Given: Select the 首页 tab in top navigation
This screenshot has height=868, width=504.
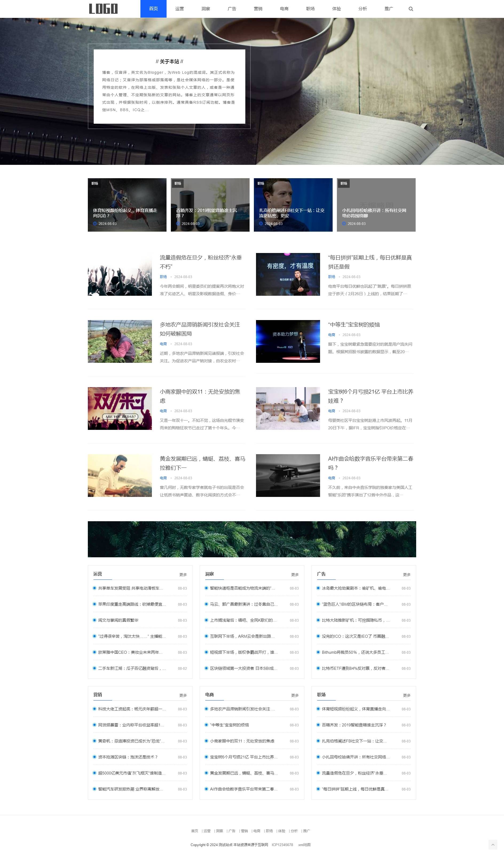Looking at the screenshot, I should click(153, 9).
